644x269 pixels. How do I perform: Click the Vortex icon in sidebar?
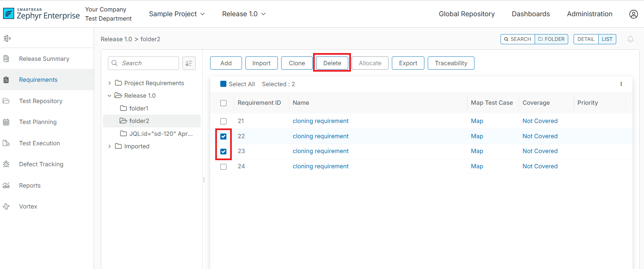(6, 206)
